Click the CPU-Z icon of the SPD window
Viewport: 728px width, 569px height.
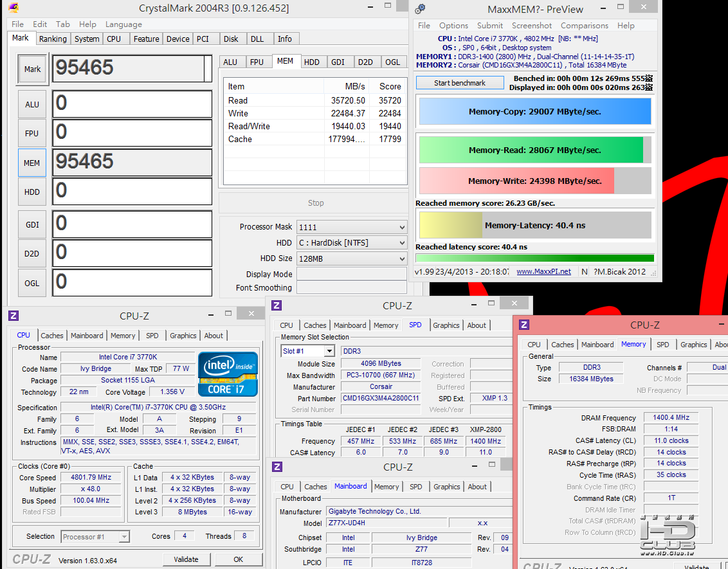coord(277,305)
